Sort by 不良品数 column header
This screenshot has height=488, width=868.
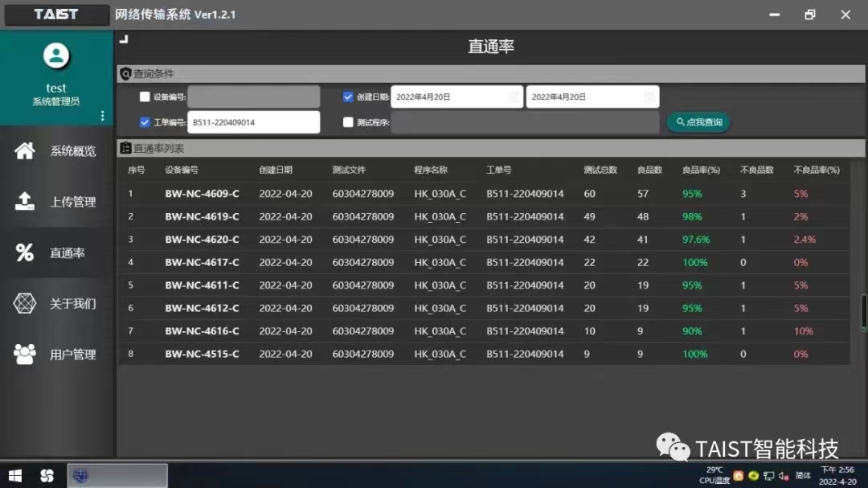point(757,170)
